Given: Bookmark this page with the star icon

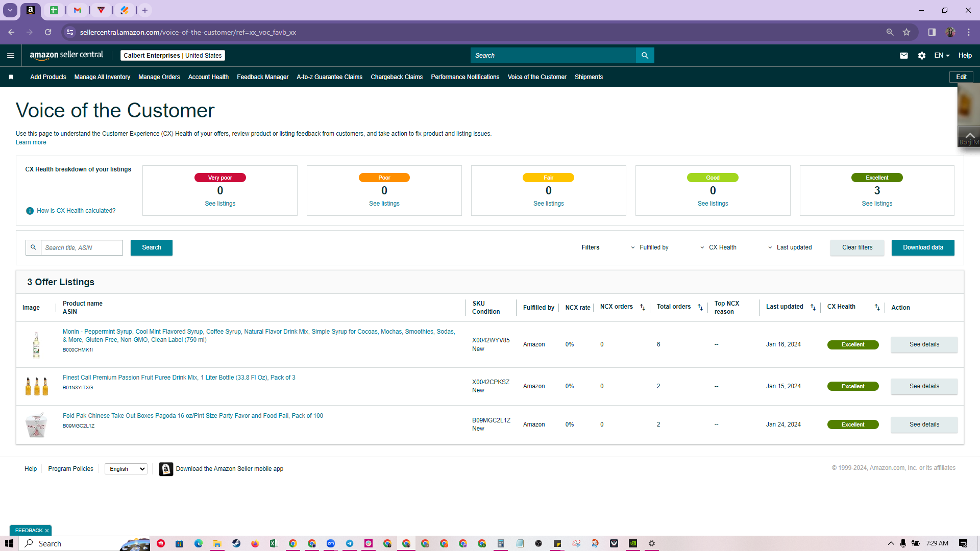Looking at the screenshot, I should point(906,32).
